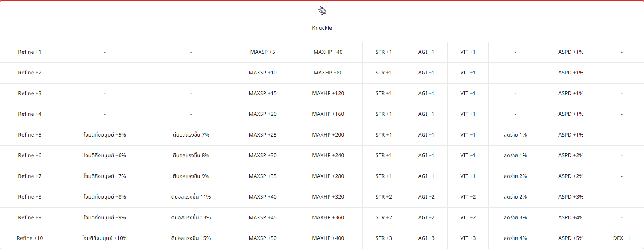Click the MAXHP +400 cell
Screen dimensions: 644x249
(328, 238)
